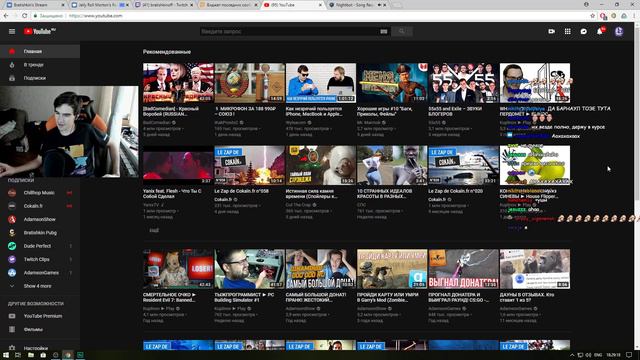Viewport: 640px width, 360px height.
Task: Open the PC Building Simulator thumbnail
Action: coord(249,269)
